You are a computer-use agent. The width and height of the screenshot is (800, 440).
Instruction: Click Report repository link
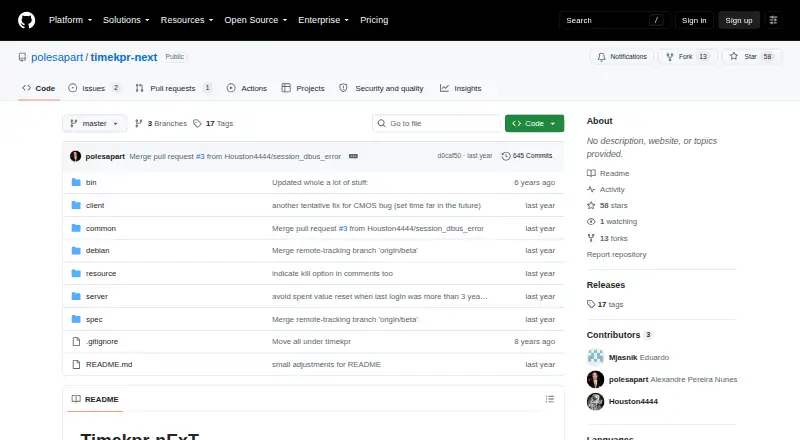tap(616, 254)
